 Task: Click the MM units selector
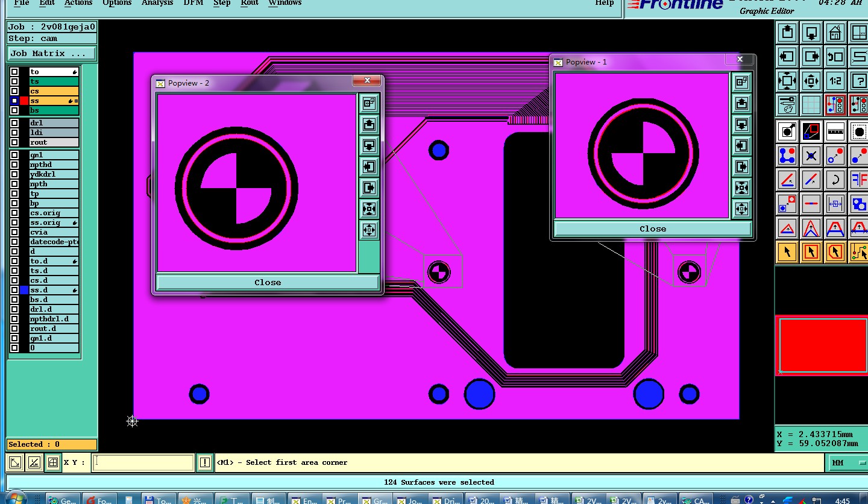click(x=846, y=462)
